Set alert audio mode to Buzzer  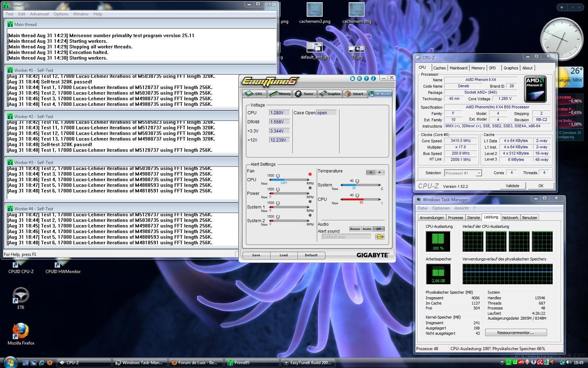(355, 229)
